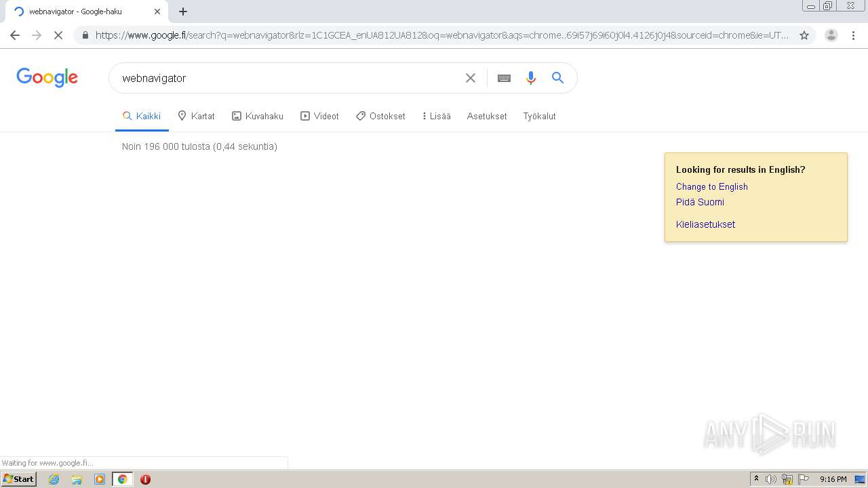The width and height of the screenshot is (868, 488).
Task: Bookmark this page with star icon
Action: coord(804,35)
